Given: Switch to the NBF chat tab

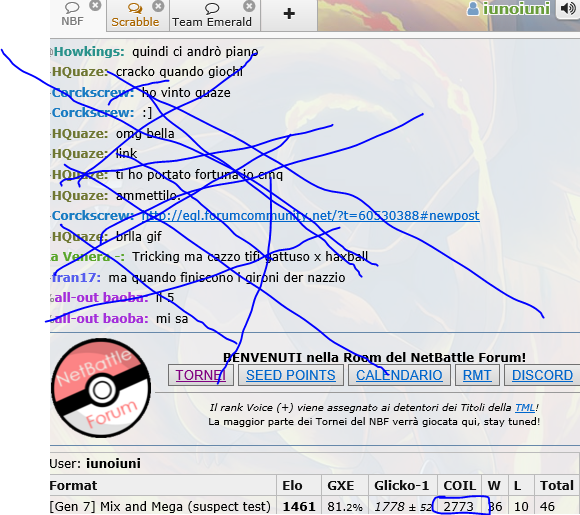Looking at the screenshot, I should [72, 15].
